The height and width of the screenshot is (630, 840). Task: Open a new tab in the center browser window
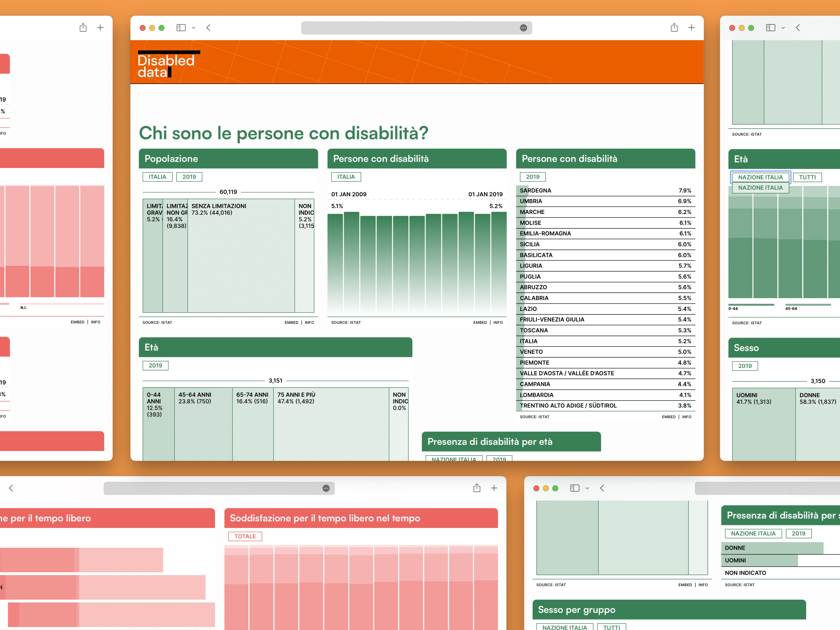[691, 27]
